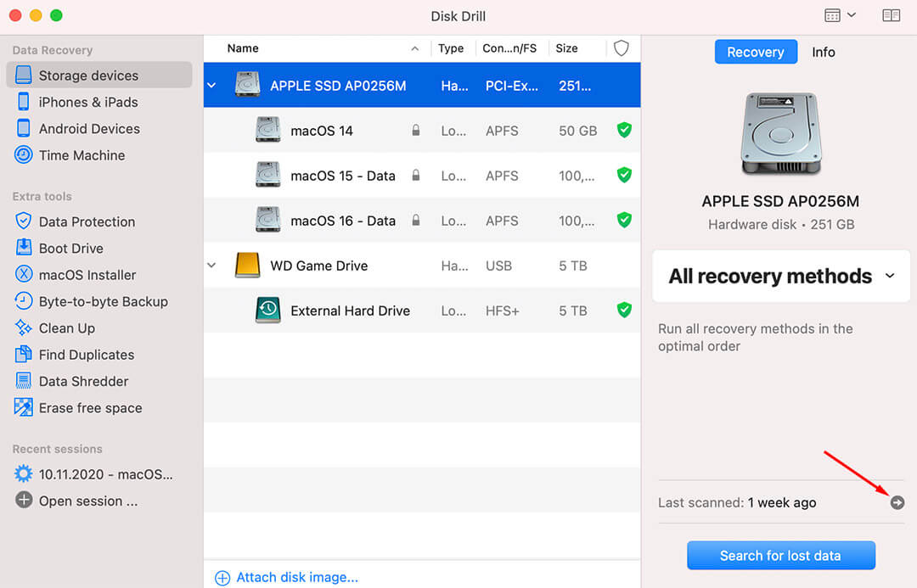The height and width of the screenshot is (588, 917).
Task: Click the Size column header
Action: [x=566, y=48]
